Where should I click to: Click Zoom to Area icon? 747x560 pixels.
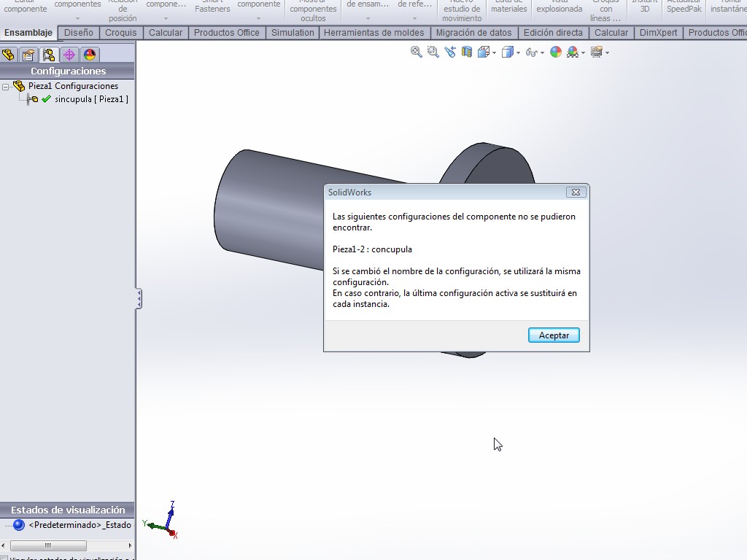point(433,52)
